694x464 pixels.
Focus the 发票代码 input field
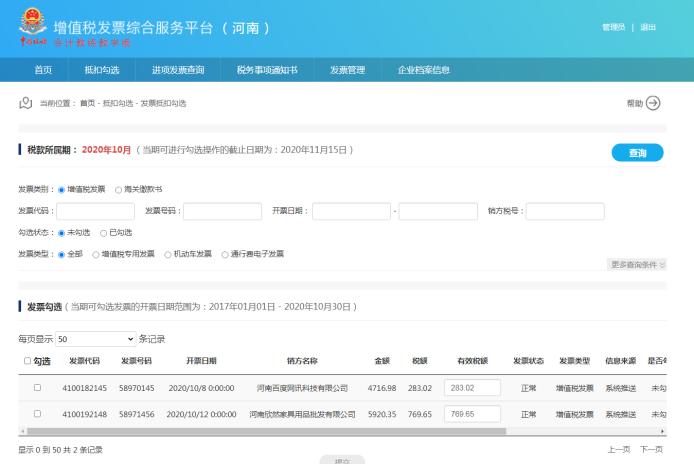pyautogui.click(x=96, y=211)
